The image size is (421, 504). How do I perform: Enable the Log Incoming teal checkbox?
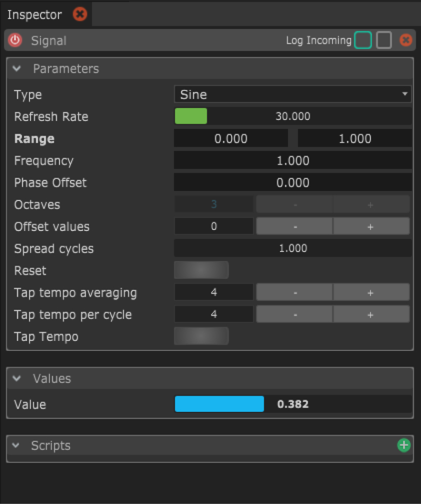(363, 40)
